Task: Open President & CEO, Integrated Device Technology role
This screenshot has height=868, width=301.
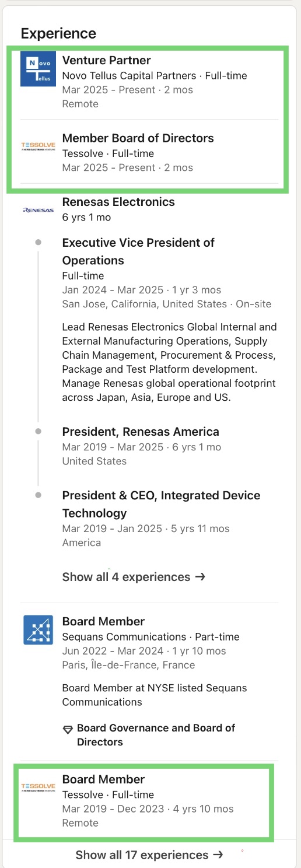Action: (161, 504)
